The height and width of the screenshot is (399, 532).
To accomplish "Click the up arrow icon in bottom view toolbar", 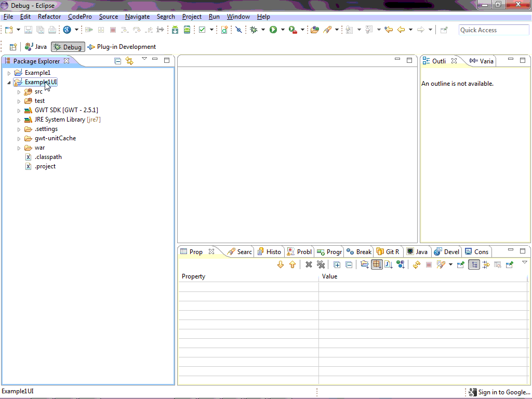I will click(x=292, y=264).
